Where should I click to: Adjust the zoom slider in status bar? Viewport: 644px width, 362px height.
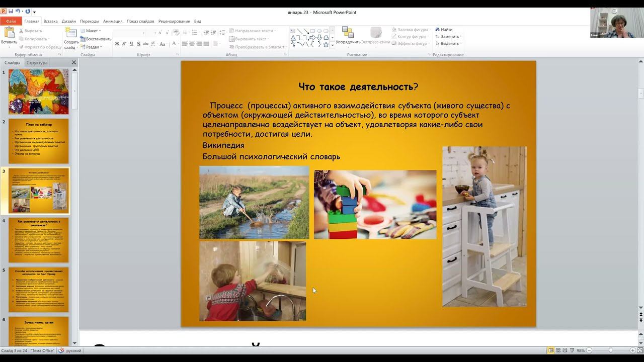610,350
